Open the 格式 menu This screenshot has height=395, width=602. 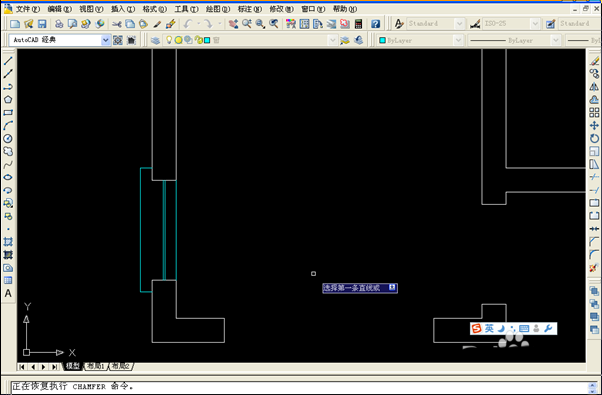point(154,8)
